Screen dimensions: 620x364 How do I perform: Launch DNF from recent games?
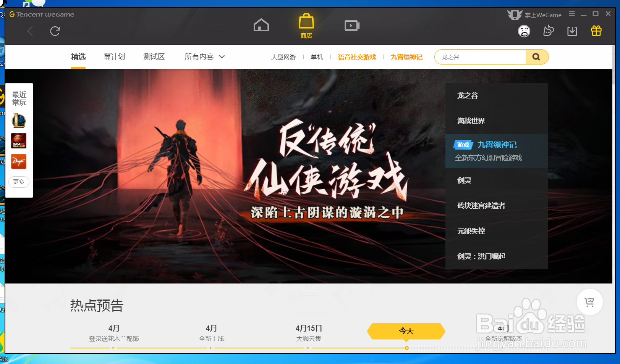click(x=19, y=161)
